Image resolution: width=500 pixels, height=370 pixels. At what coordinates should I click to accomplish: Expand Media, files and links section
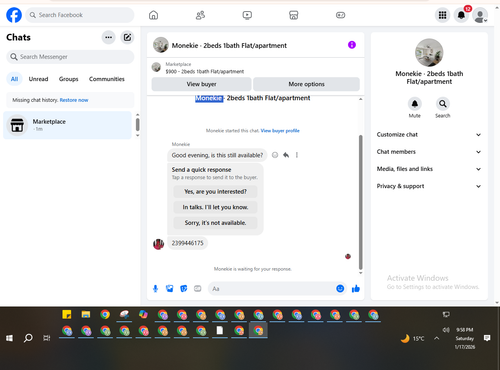point(429,169)
